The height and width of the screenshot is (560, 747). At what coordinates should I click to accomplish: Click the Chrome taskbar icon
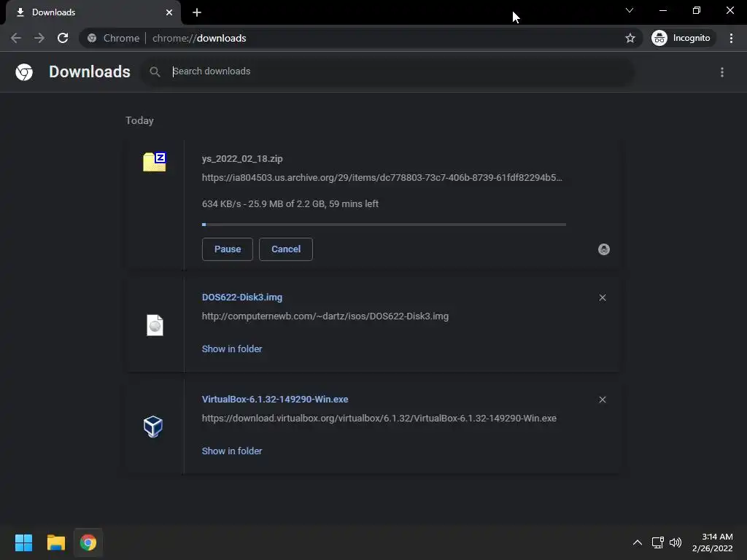tap(88, 542)
